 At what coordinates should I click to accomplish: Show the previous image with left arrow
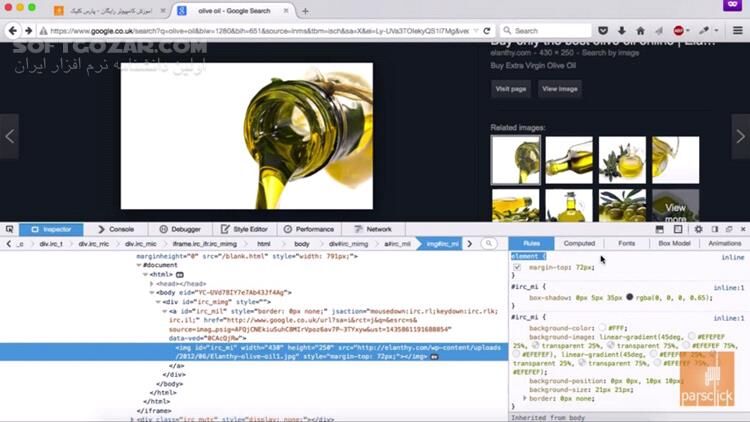[x=9, y=136]
